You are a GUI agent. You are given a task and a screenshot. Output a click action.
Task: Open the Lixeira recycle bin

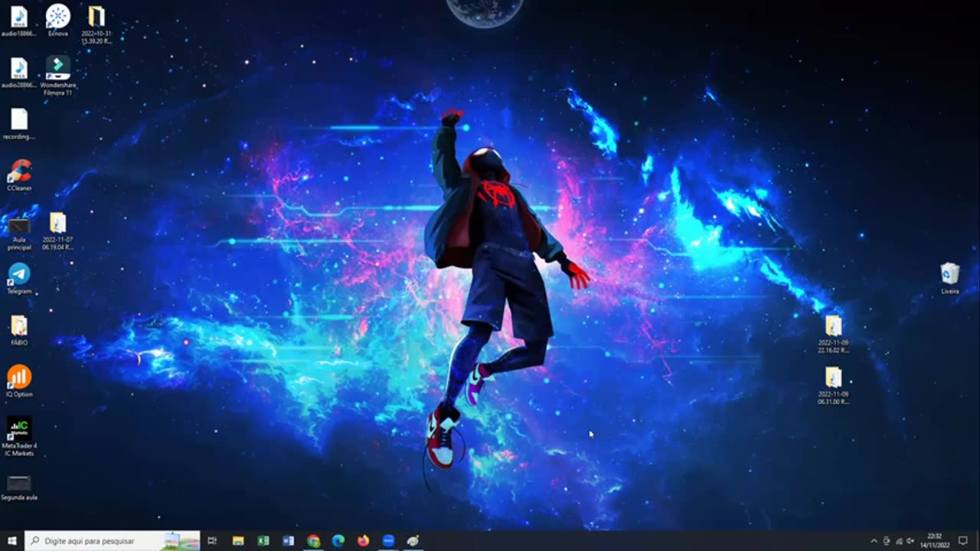point(950,279)
